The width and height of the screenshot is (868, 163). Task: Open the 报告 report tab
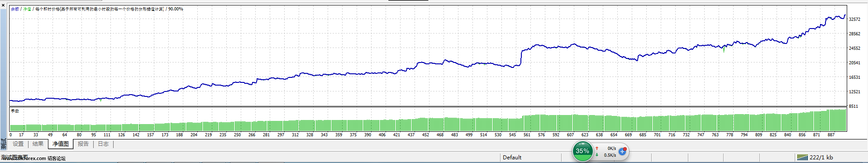83,144
